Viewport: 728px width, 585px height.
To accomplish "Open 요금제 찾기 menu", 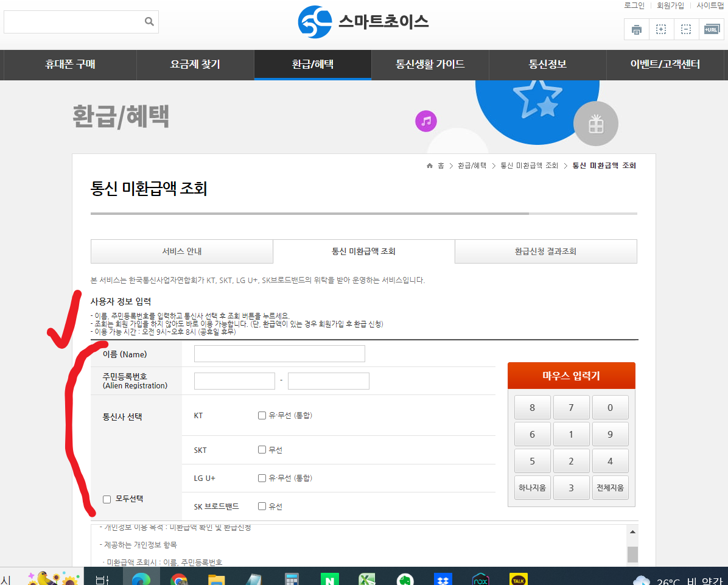I will tap(195, 64).
